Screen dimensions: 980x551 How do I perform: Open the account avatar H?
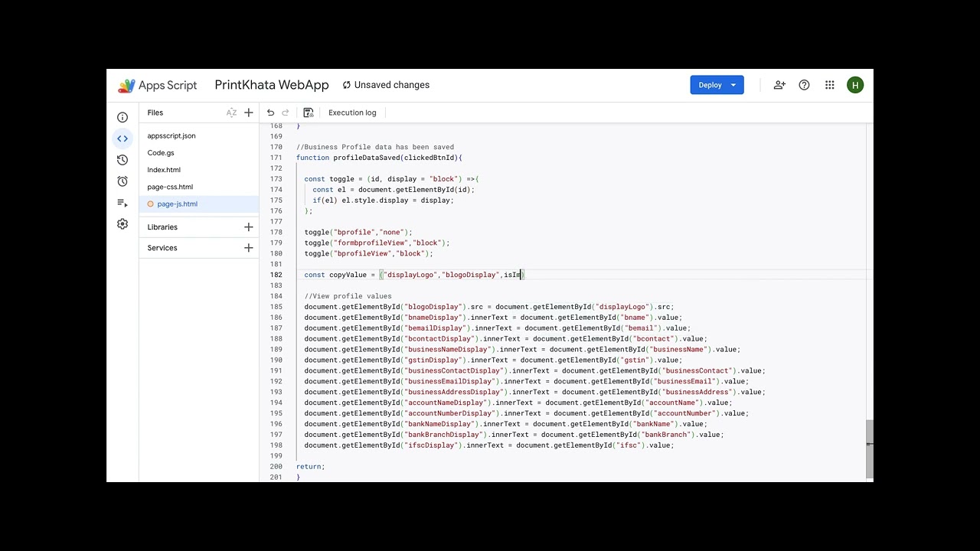click(855, 85)
